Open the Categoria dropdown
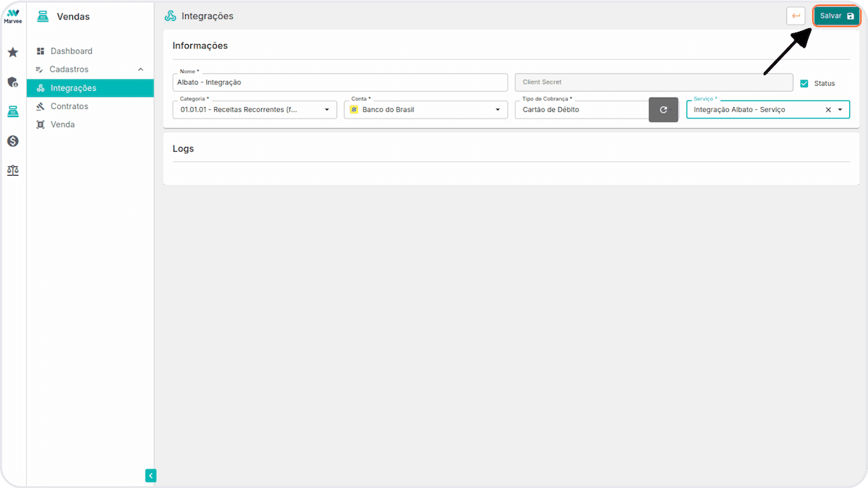Viewport: 868px width, 488px height. coord(255,110)
